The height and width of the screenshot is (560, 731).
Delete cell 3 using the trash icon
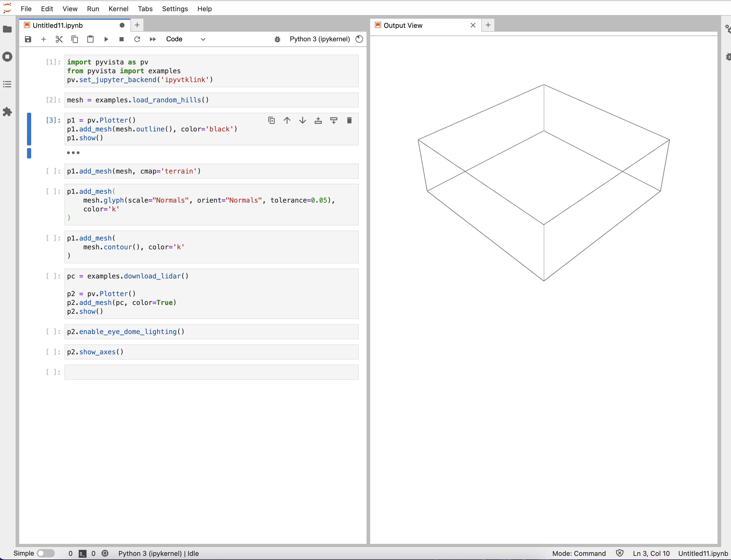point(349,120)
